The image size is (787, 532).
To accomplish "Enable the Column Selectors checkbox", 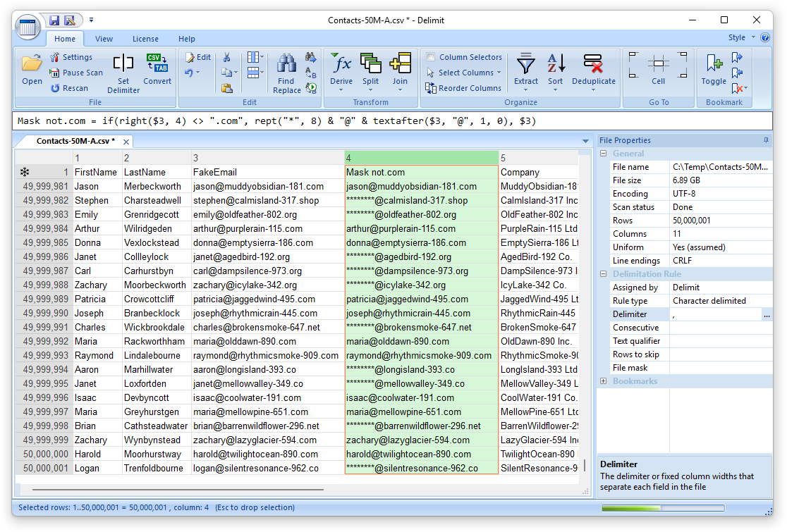I will [x=430, y=57].
